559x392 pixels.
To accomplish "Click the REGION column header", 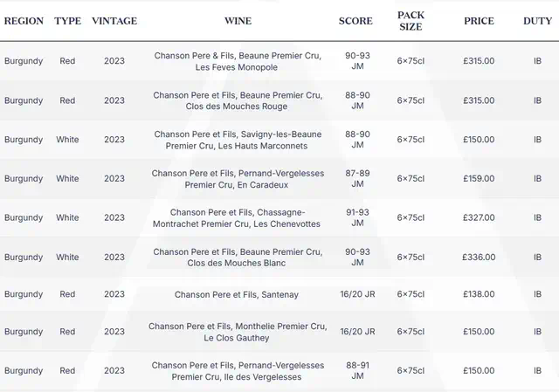I will [24, 21].
